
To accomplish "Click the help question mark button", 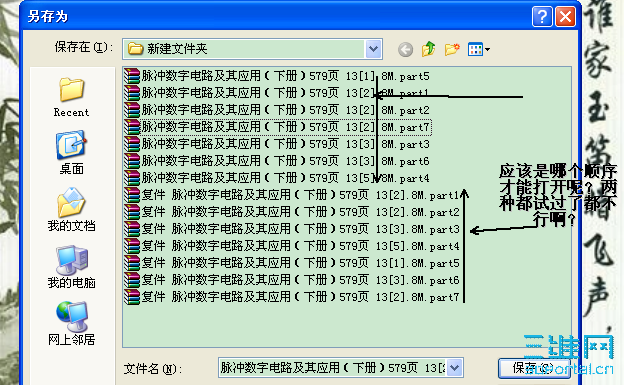I will click(542, 17).
